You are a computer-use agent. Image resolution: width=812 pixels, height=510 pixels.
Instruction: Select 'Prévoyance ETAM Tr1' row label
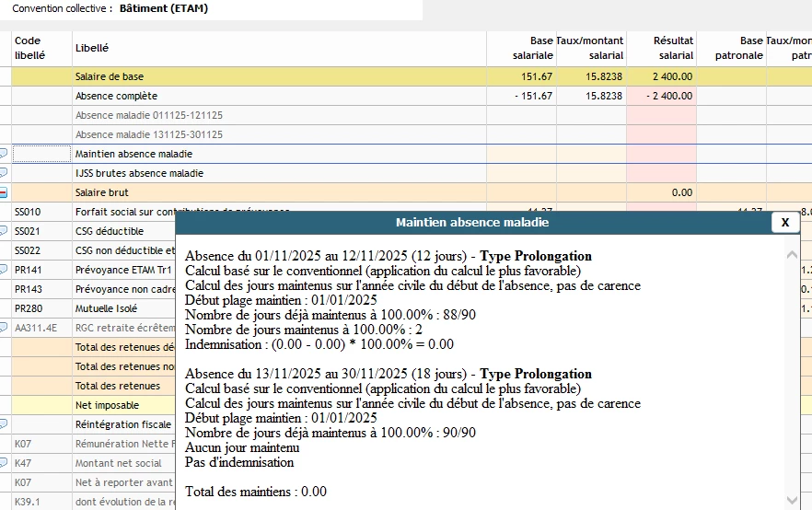(123, 270)
